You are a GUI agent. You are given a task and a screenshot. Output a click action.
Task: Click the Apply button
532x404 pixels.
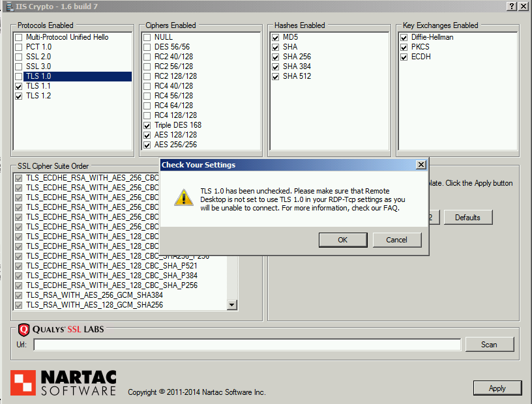(x=497, y=388)
